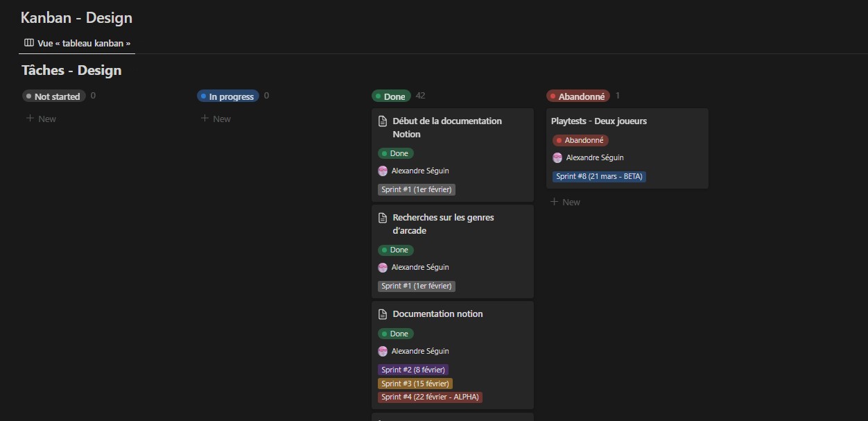Click avatar on Documentation notion card
The image size is (868, 421).
coord(383,351)
